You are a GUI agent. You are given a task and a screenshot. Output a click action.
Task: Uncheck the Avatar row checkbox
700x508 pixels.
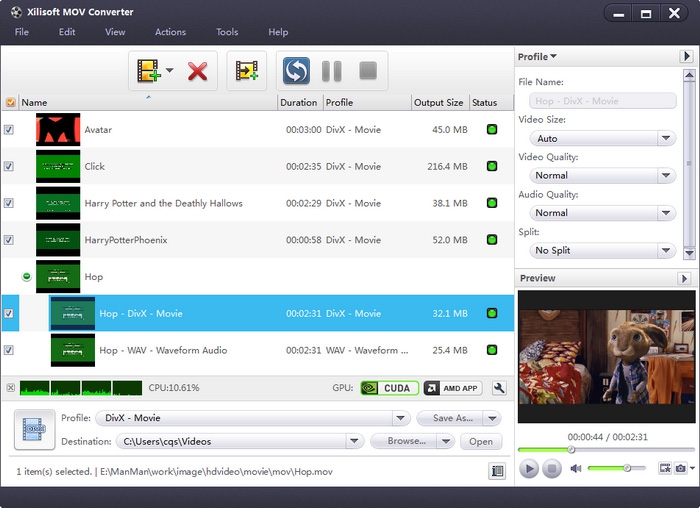[8, 129]
